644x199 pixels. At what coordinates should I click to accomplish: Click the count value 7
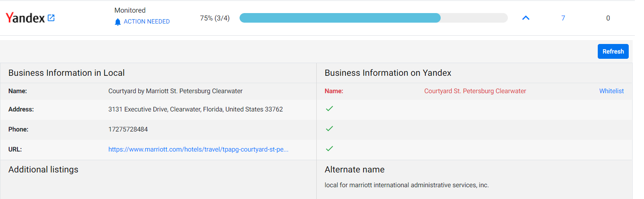coord(563,18)
